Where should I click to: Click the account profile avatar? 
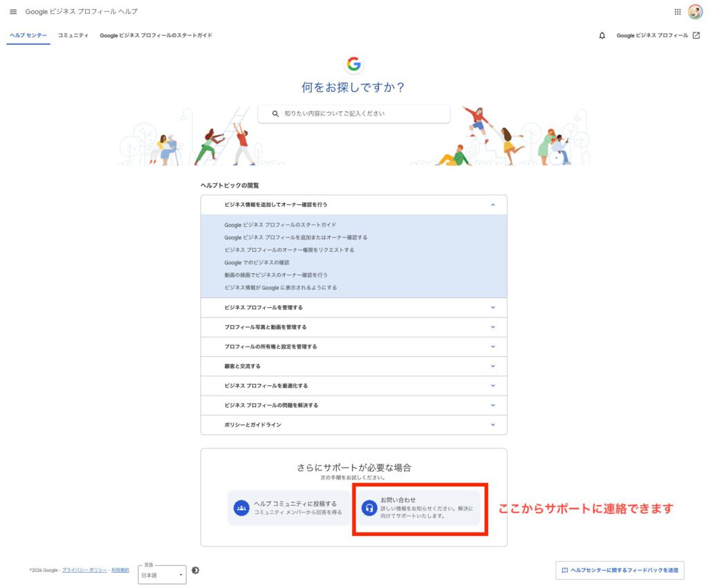point(695,12)
